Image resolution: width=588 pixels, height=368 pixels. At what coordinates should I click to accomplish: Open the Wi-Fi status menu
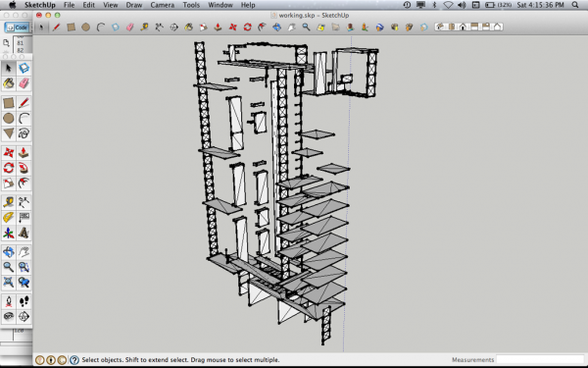pyautogui.click(x=448, y=5)
